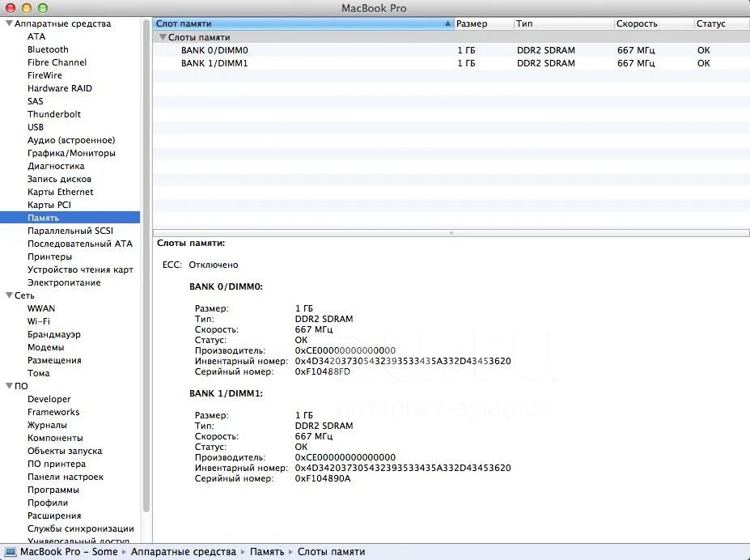Click the ECC Отключено value
Screen dimensions: 750x560
(x=214, y=265)
